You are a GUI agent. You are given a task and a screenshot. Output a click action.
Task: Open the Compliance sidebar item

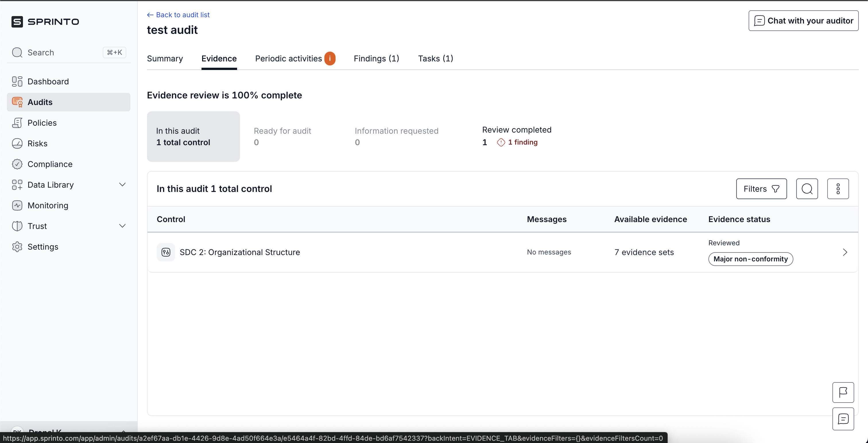point(50,164)
